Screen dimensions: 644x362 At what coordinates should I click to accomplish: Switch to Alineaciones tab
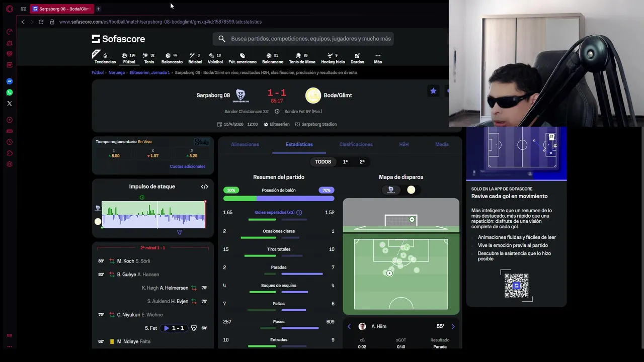point(245,144)
